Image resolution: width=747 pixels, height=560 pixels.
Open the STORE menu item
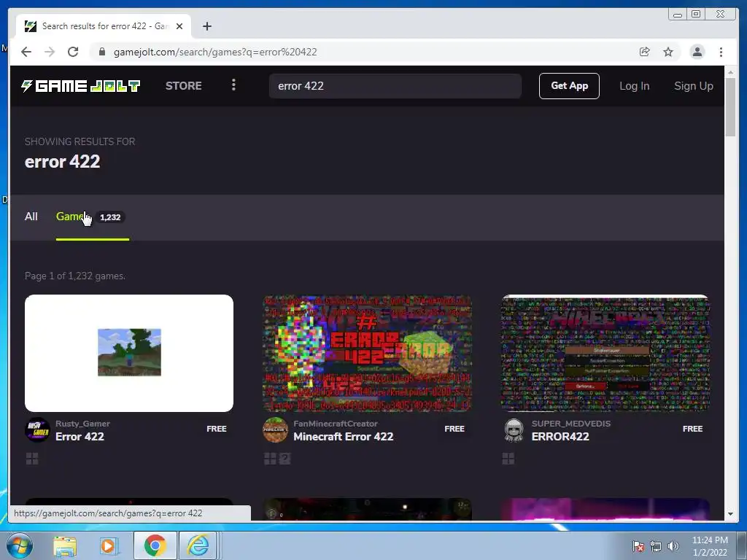coord(183,86)
